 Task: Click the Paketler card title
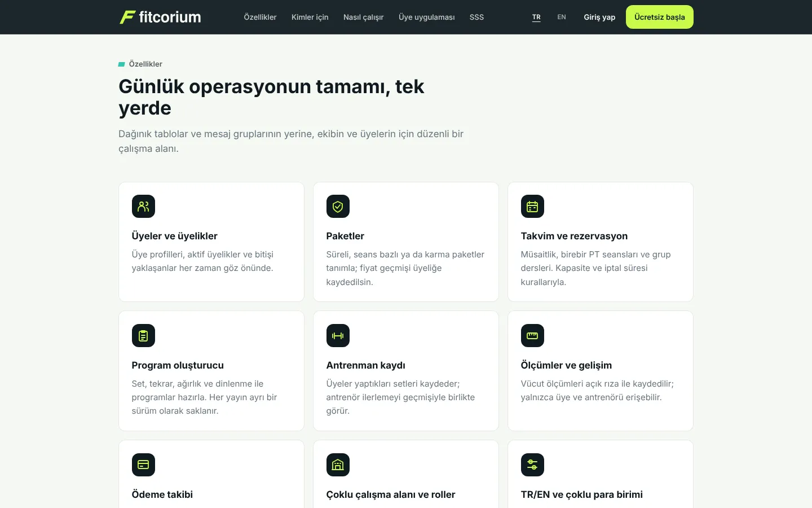[x=345, y=236]
